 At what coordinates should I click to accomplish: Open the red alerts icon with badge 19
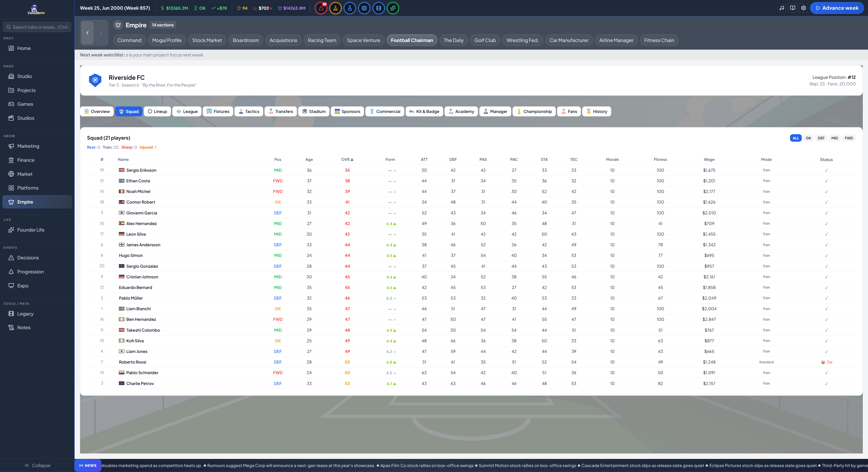(x=321, y=8)
